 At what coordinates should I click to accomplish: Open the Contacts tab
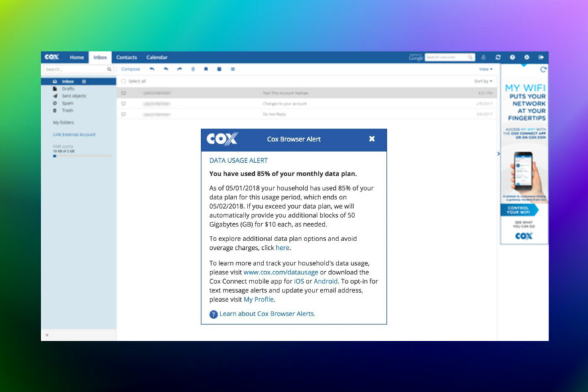(127, 57)
